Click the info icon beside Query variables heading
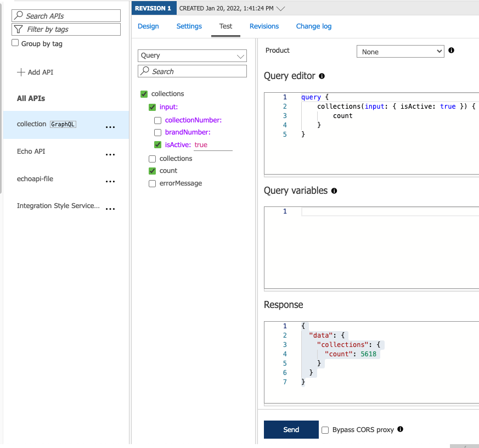This screenshot has height=448, width=479. tap(334, 191)
